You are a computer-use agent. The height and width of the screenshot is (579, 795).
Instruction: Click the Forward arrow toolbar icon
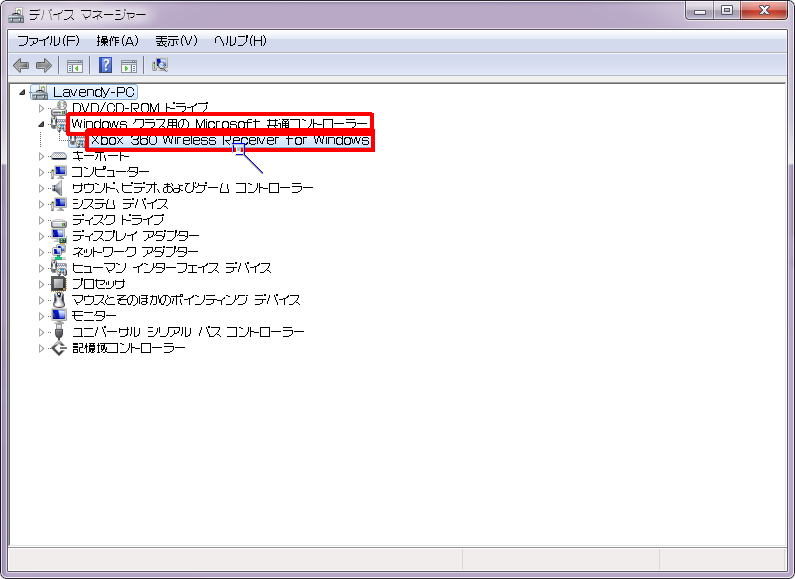coord(44,65)
